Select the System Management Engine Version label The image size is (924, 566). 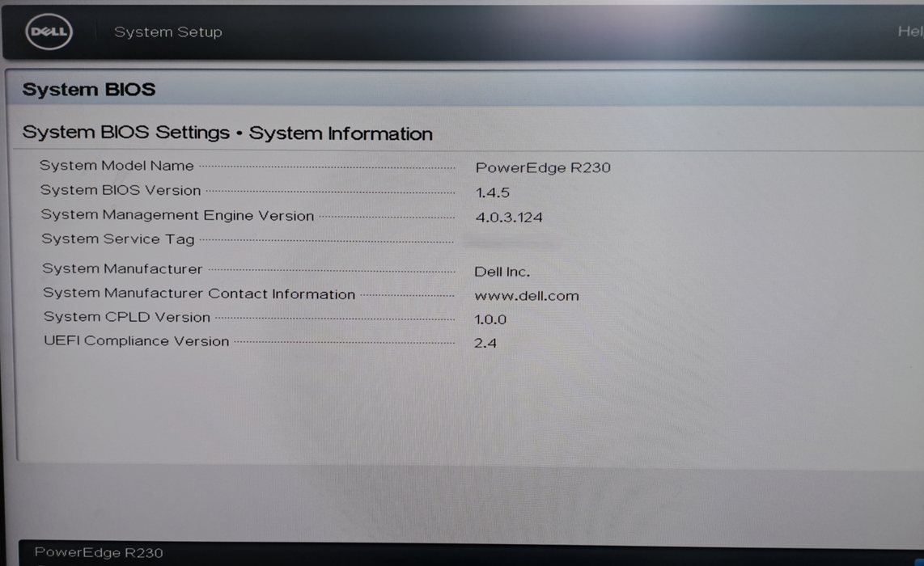(x=177, y=215)
